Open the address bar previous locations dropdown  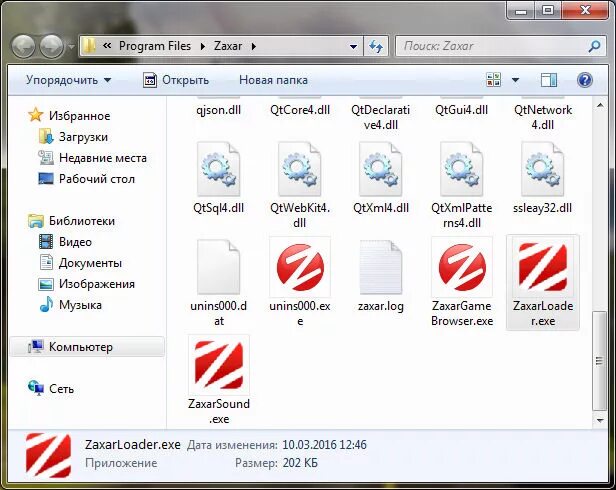coord(353,46)
